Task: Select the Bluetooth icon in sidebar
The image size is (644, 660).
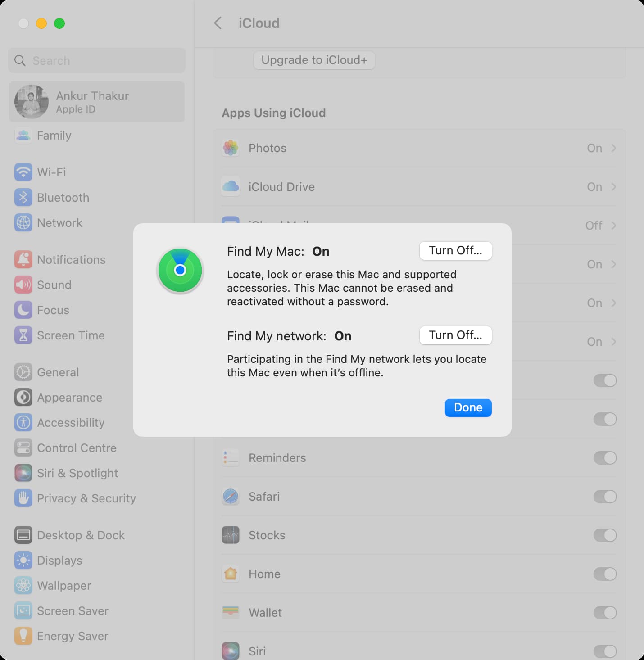Action: point(23,197)
